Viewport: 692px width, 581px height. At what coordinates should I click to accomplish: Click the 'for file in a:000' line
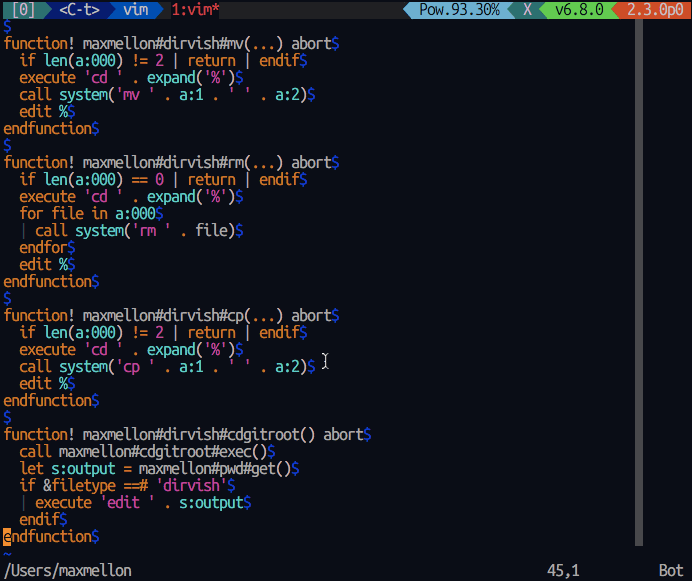[91, 214]
